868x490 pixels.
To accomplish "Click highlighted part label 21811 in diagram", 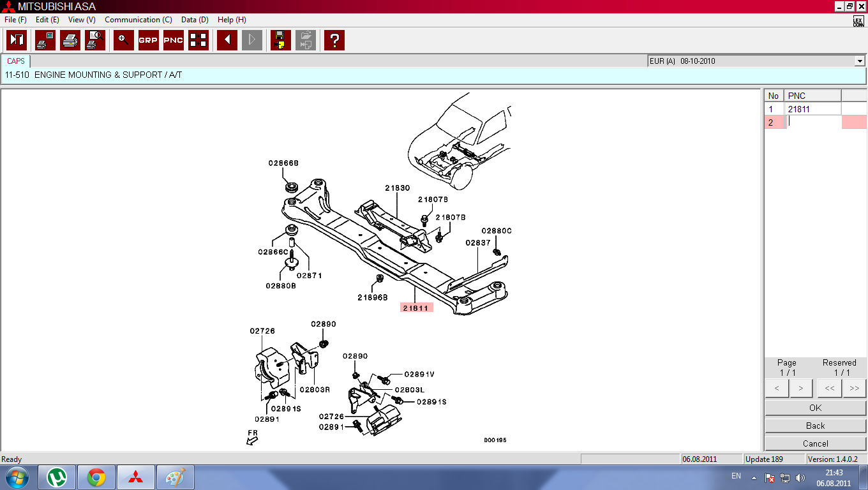I will click(x=417, y=308).
